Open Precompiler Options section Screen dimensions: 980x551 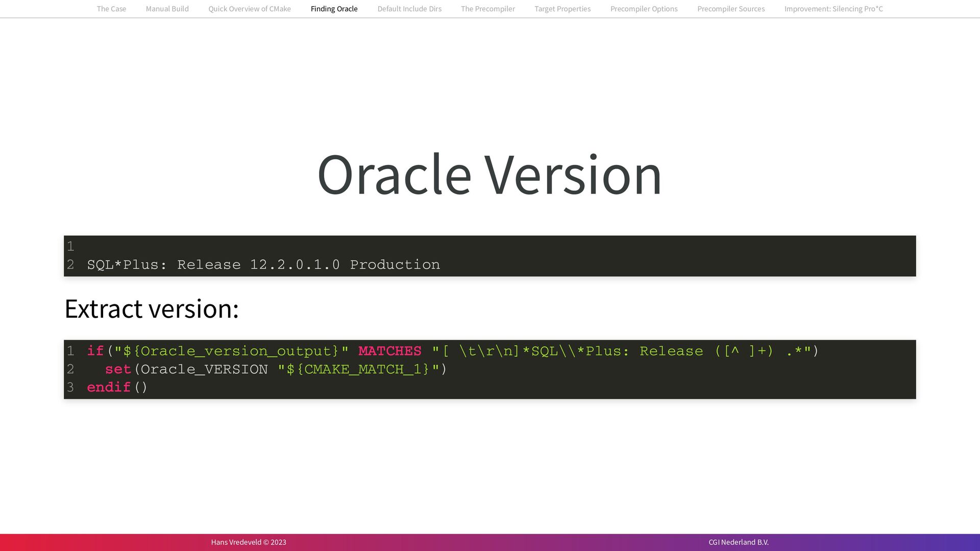tap(644, 9)
